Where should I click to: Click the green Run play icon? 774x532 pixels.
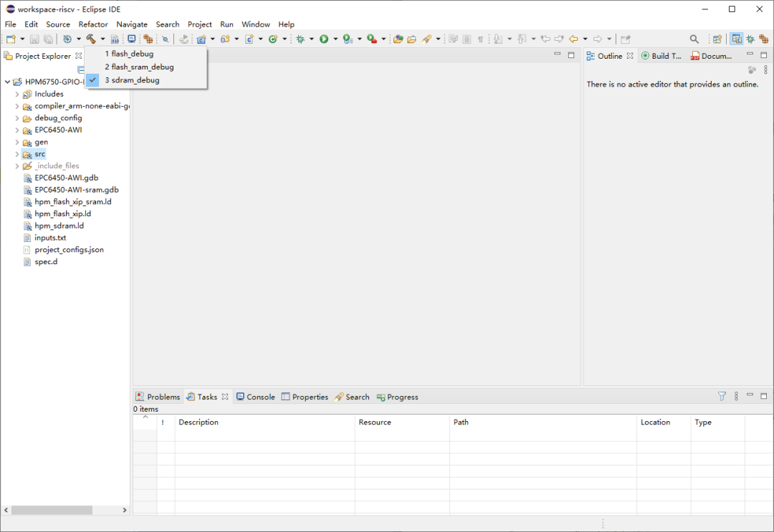[x=324, y=39]
